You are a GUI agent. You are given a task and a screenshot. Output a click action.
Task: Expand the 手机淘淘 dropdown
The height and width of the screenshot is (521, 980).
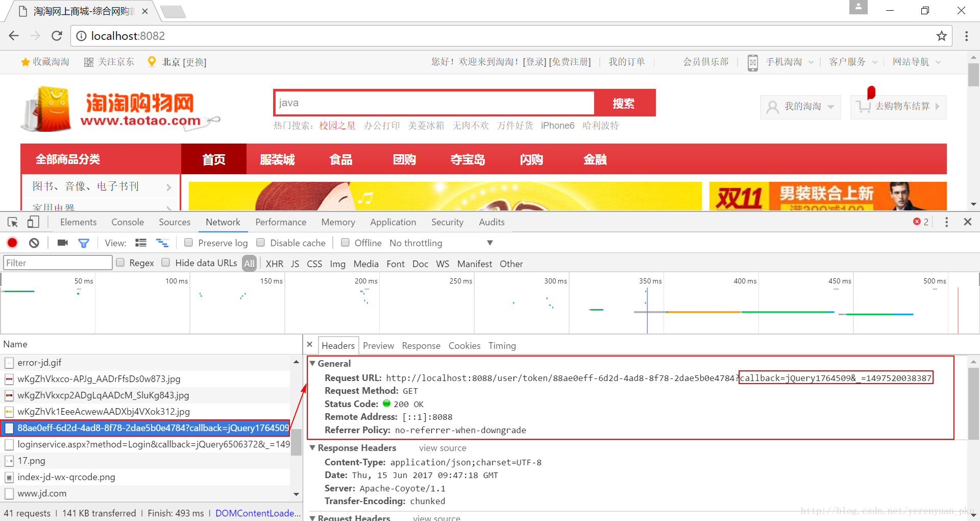coord(811,62)
